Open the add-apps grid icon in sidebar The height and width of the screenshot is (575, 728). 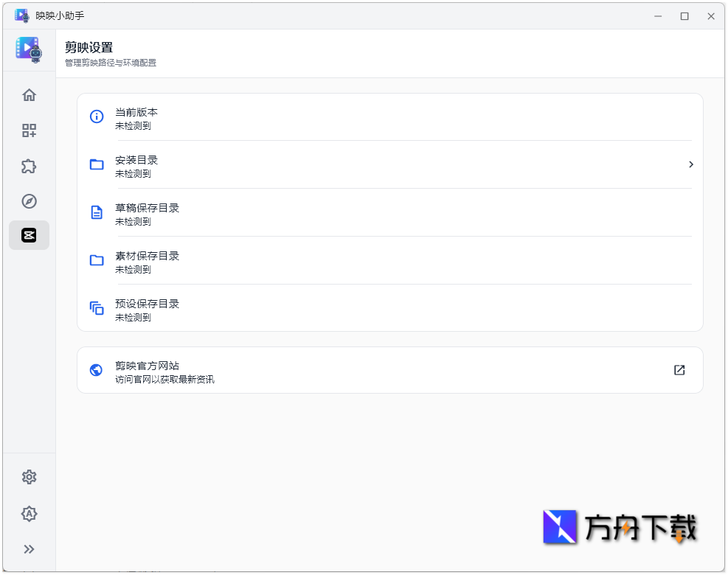pos(29,131)
